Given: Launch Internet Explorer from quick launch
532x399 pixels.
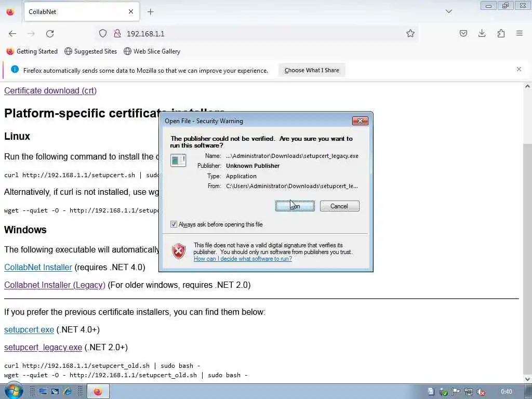Looking at the screenshot, I should 68,392.
